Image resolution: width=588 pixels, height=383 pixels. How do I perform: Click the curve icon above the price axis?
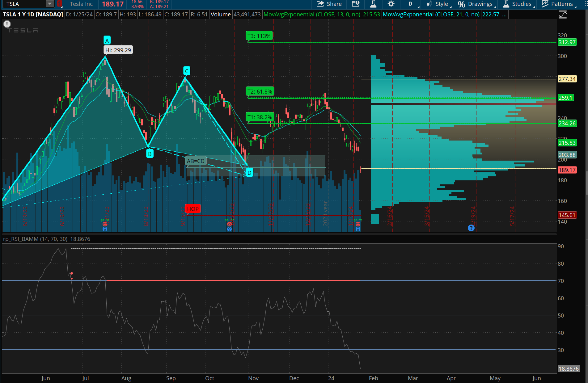click(563, 15)
